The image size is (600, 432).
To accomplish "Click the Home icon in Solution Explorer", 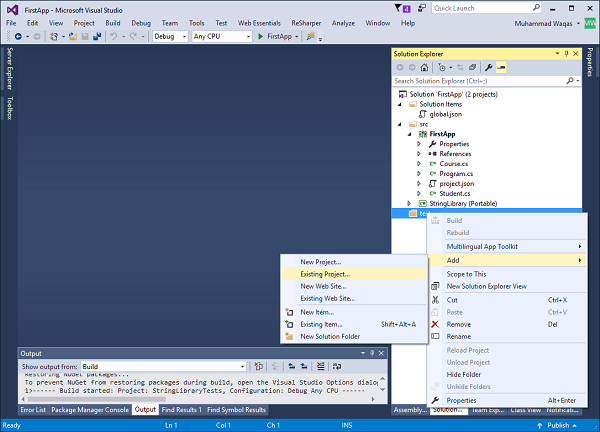I will click(x=426, y=67).
